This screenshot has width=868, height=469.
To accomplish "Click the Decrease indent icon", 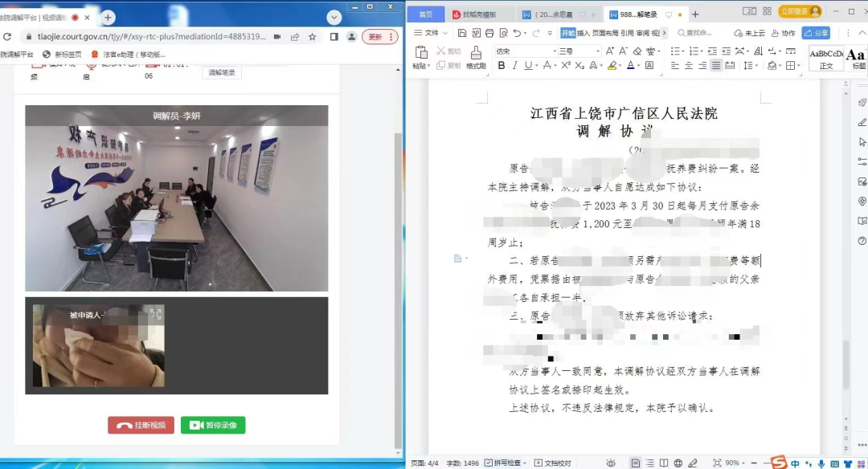I will [712, 51].
